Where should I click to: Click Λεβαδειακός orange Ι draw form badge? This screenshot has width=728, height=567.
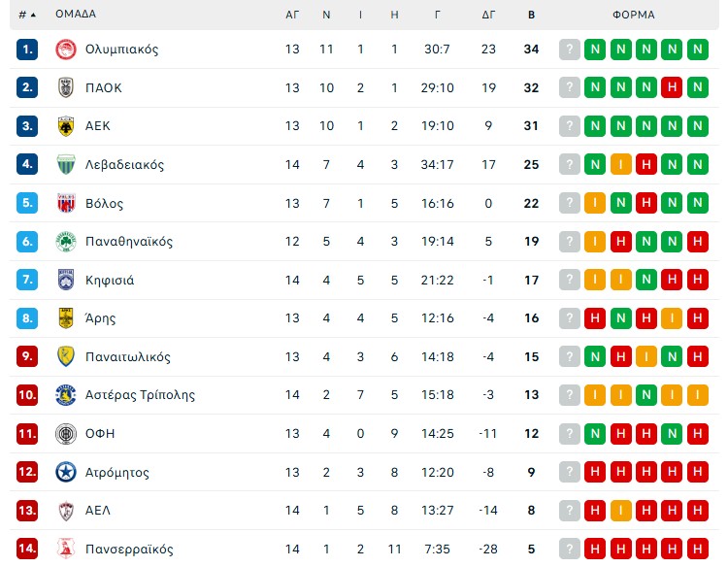click(620, 165)
